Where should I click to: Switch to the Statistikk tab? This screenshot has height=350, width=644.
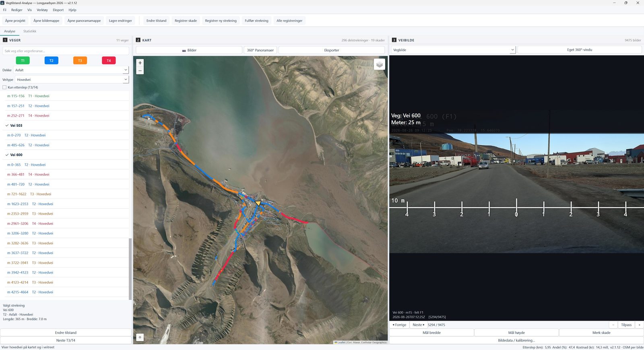coord(30,31)
